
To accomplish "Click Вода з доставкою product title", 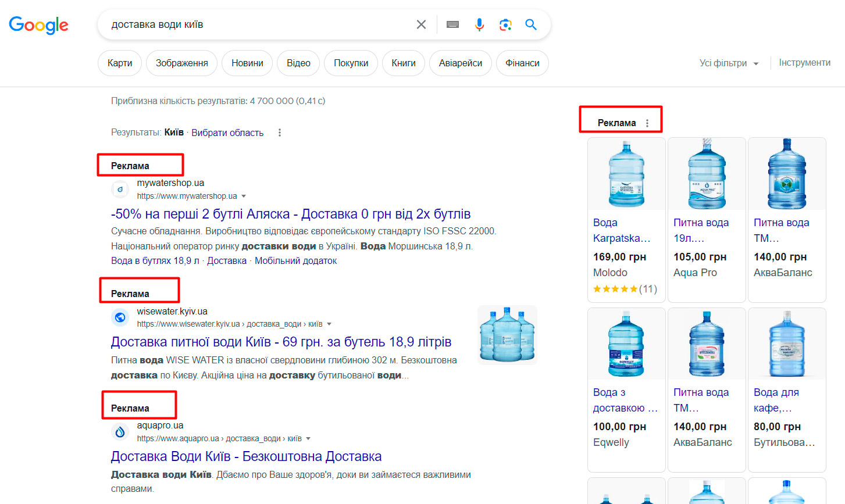I will pyautogui.click(x=625, y=400).
